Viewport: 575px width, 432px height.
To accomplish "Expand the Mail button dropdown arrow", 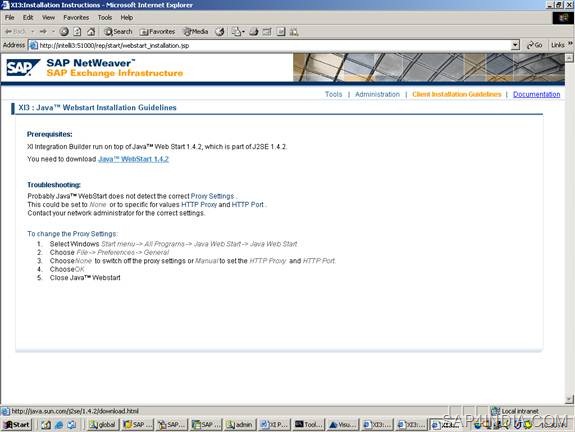I will pos(243,32).
